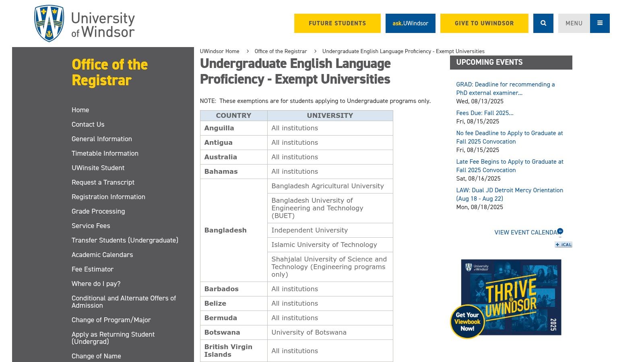
Task: Click the MENU label button
Action: [x=574, y=23]
